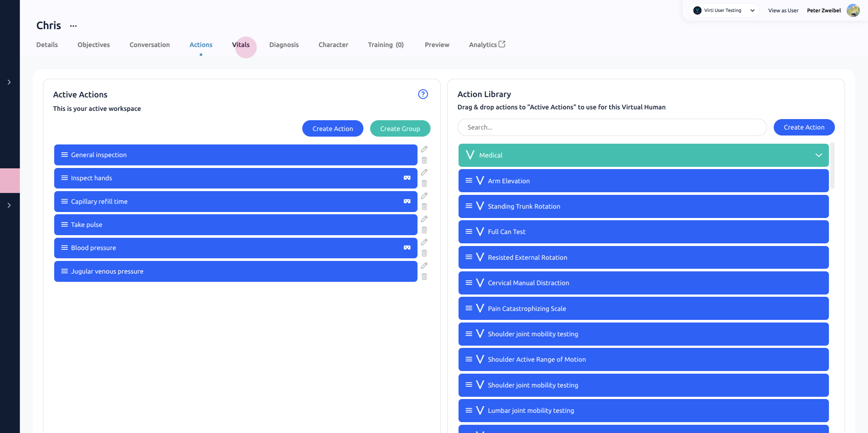Click the Action Library search field
868x433 pixels.
[x=612, y=127]
